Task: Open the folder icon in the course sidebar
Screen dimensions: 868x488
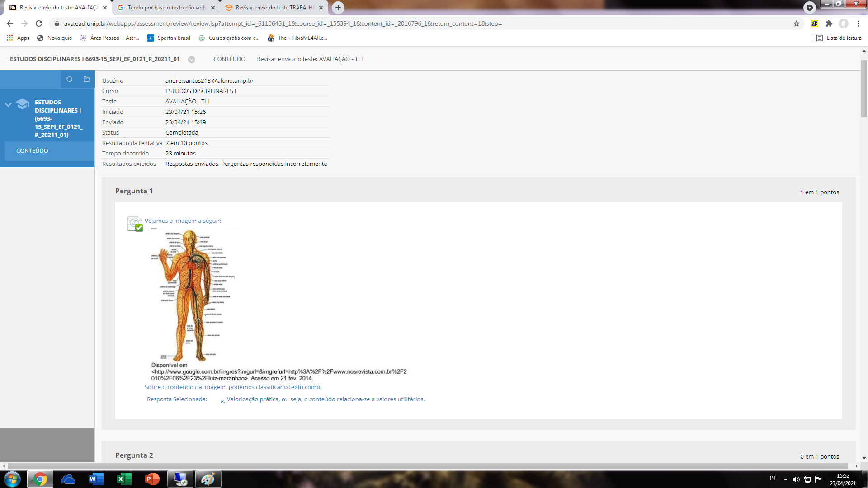Action: coord(86,79)
